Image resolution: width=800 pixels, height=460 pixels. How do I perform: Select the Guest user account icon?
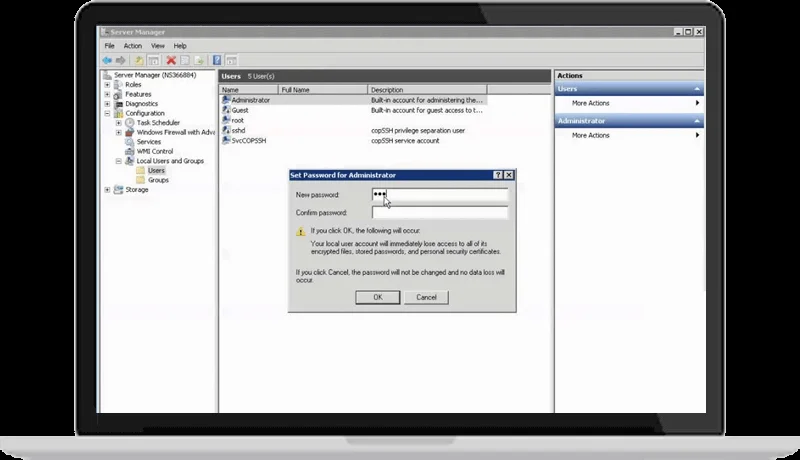coord(226,110)
